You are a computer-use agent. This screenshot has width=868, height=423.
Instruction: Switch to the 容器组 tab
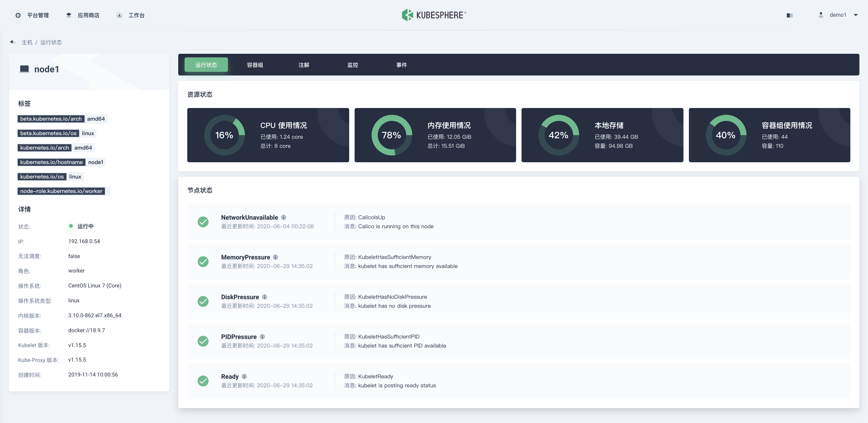pos(255,65)
